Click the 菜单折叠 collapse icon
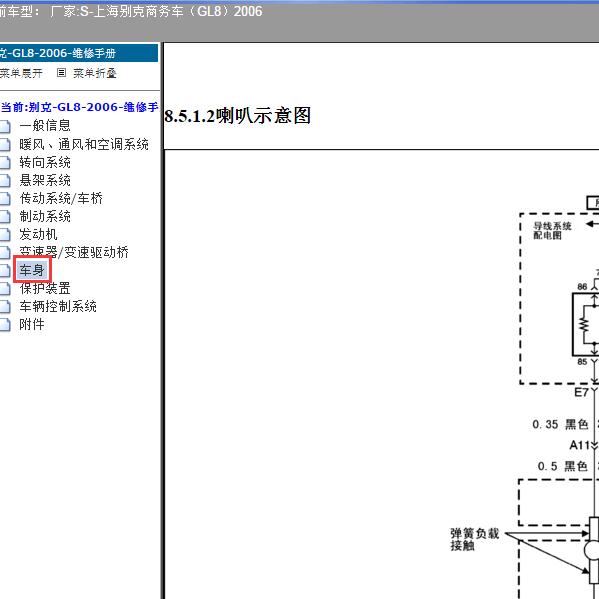Viewport: 599px width, 599px height. [61, 73]
